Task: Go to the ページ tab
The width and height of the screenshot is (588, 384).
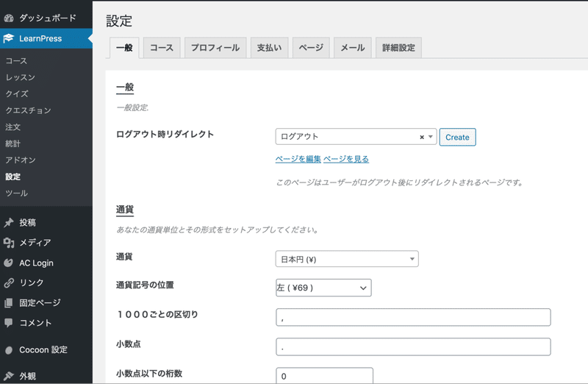Action: tap(311, 48)
